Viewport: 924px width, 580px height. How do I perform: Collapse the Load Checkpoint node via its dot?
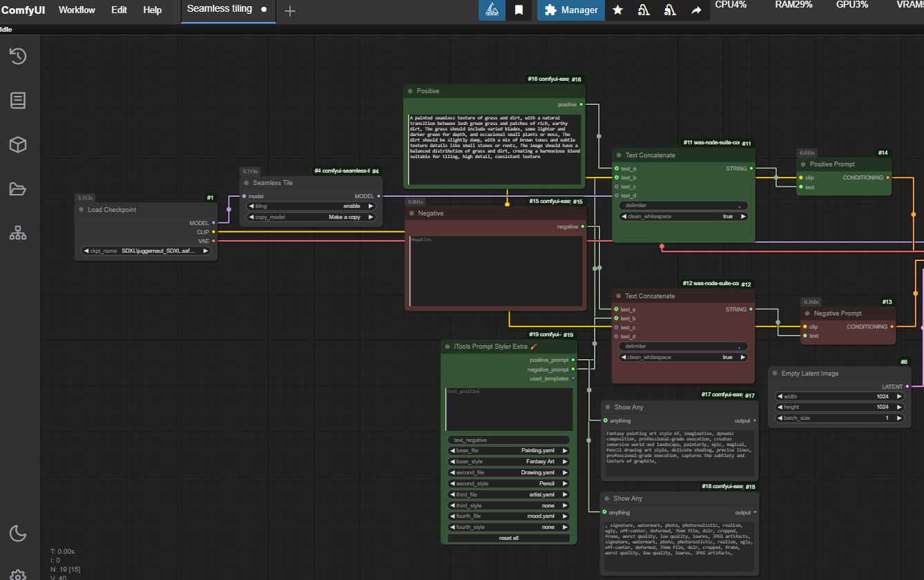(81, 210)
